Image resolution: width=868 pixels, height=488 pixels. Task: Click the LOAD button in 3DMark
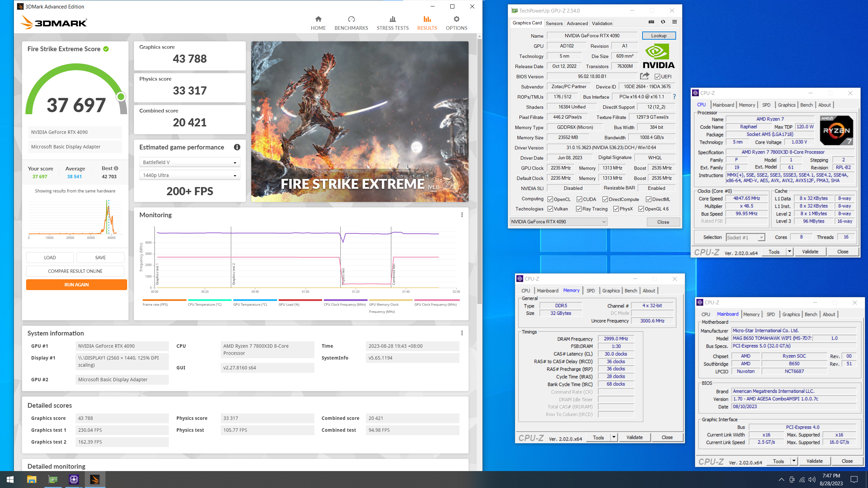click(x=50, y=258)
